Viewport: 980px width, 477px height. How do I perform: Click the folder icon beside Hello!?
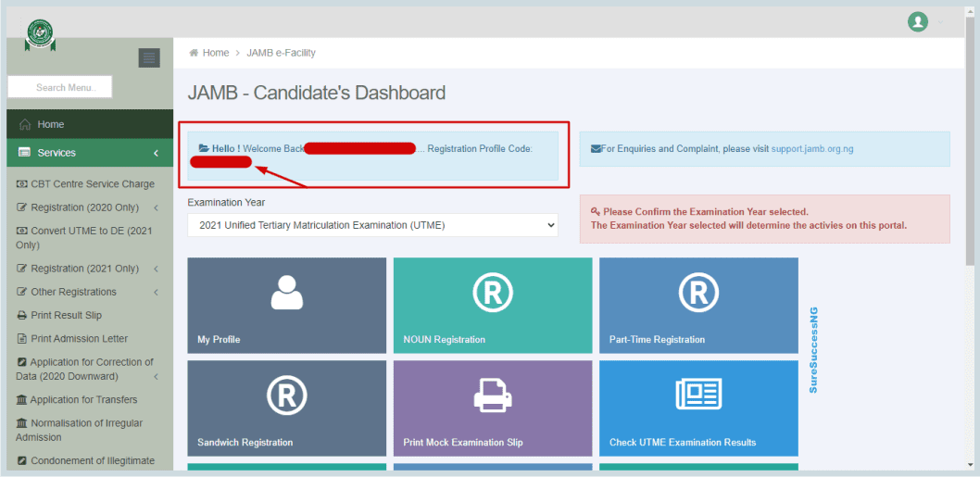click(204, 148)
